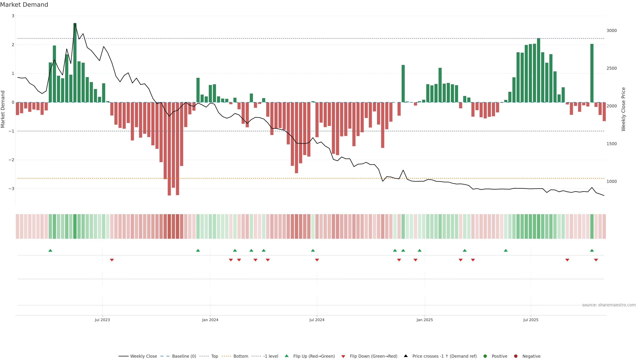Click first green flip-up marker on timeline
This screenshot has height=362, width=644.
(x=50, y=250)
